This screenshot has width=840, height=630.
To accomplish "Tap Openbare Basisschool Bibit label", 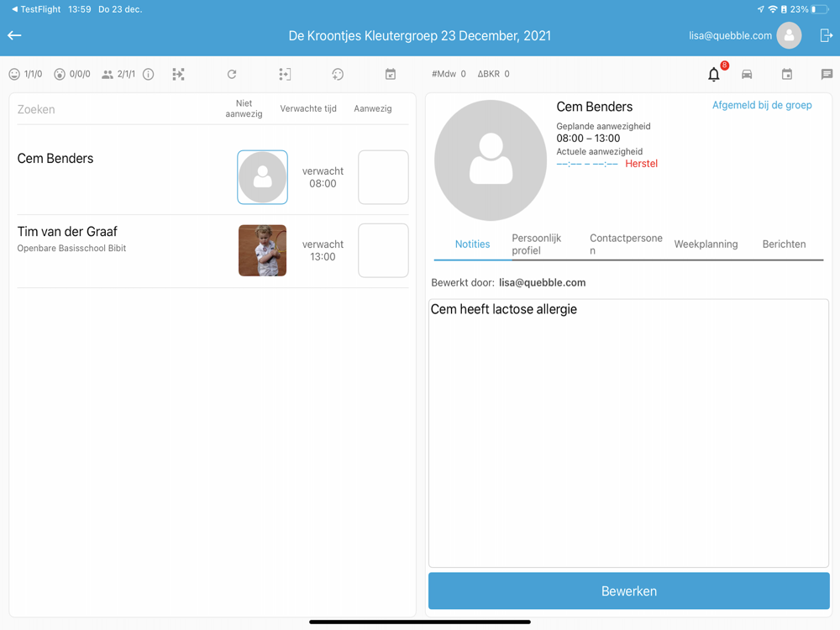I will (71, 248).
